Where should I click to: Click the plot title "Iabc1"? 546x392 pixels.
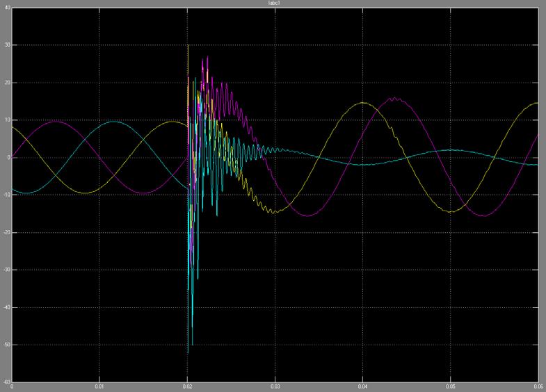click(x=275, y=3)
